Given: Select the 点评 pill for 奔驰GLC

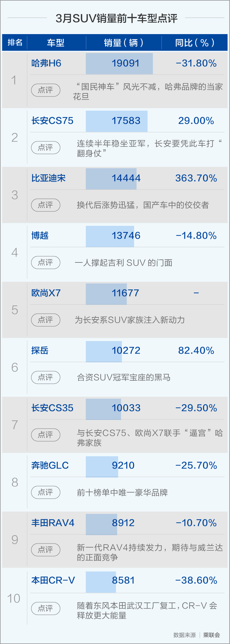Looking at the screenshot, I should [46, 492].
